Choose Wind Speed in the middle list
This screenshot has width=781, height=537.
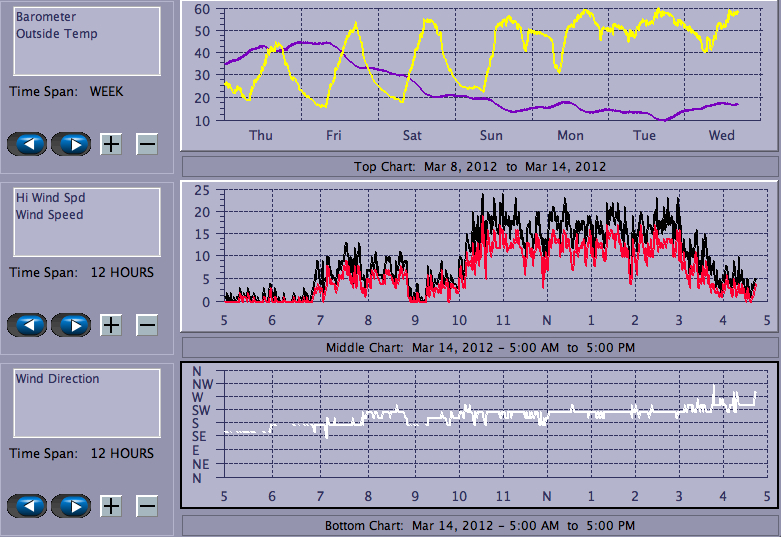[50, 214]
